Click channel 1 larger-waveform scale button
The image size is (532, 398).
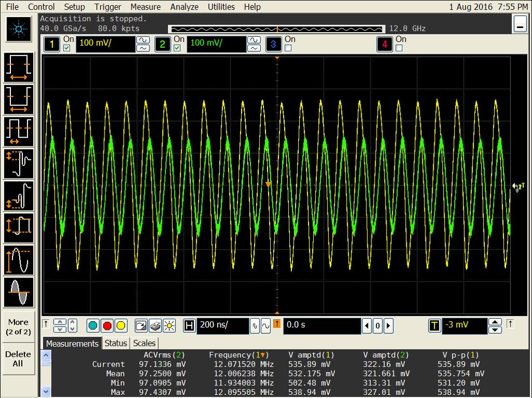click(143, 40)
